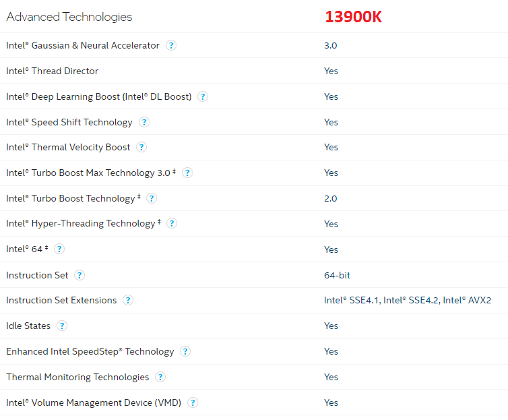Click Yes value for Speed Shift Technology
The width and height of the screenshot is (508, 420).
point(331,123)
